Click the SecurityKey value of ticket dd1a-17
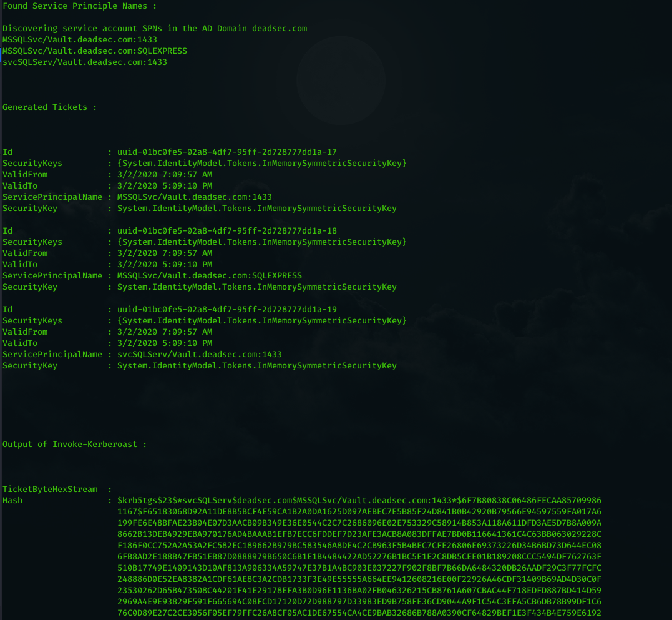The width and height of the screenshot is (672, 620). coord(257,209)
